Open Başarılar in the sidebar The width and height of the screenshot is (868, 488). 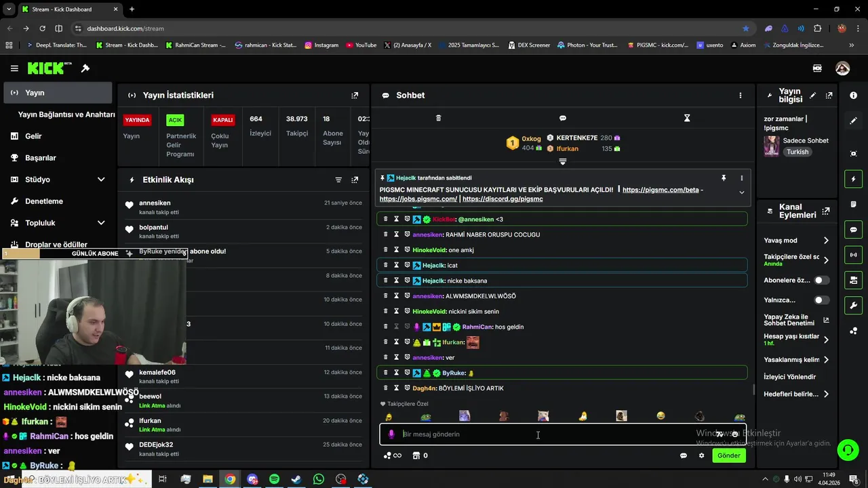pyautogui.click(x=57, y=158)
